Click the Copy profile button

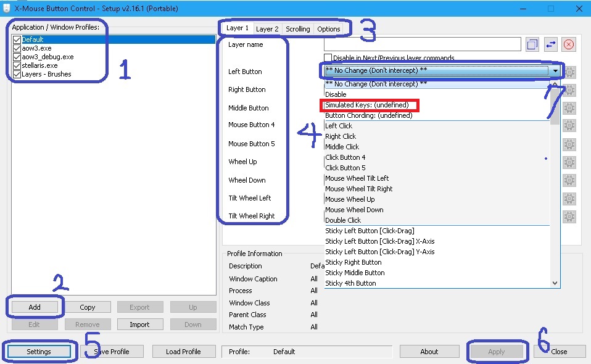tap(88, 307)
